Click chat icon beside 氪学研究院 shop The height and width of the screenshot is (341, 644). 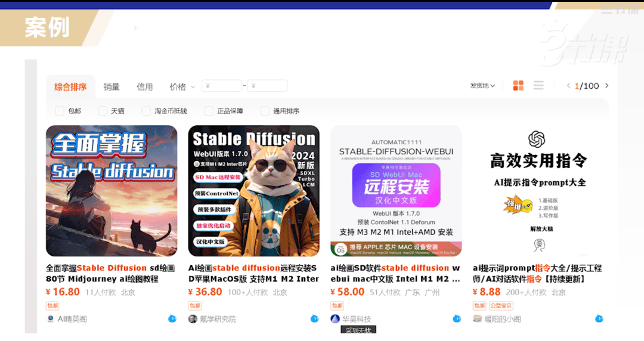(x=315, y=319)
